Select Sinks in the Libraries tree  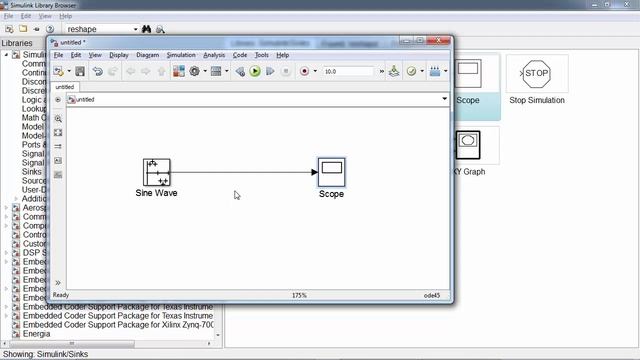[x=31, y=171]
